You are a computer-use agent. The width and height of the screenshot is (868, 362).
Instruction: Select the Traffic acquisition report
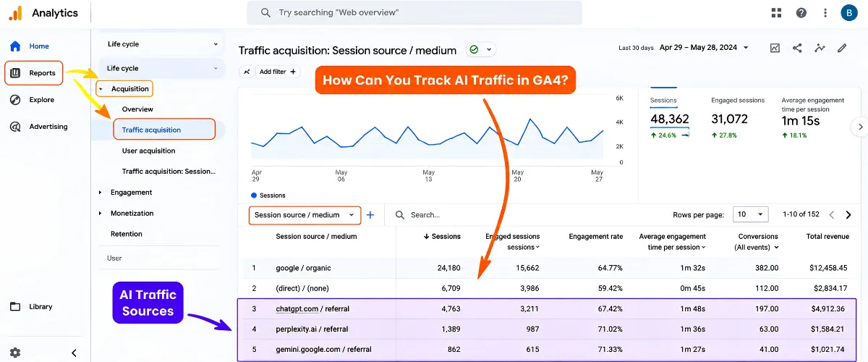click(x=164, y=130)
